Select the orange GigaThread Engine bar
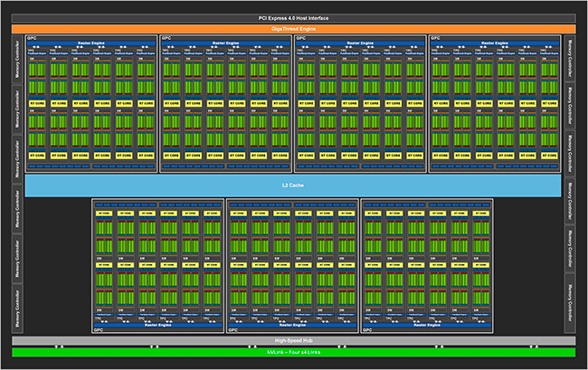Image resolution: width=588 pixels, height=370 pixels. [293, 29]
